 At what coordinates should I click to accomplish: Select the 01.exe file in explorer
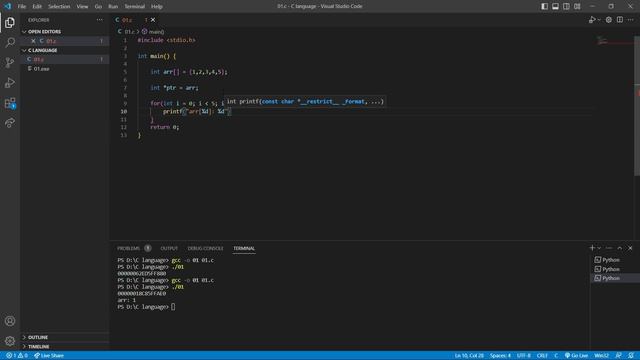tap(65, 69)
